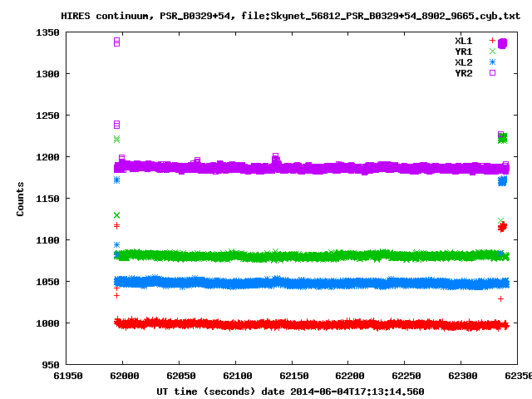Click y-axis tick label 1050

point(47,282)
